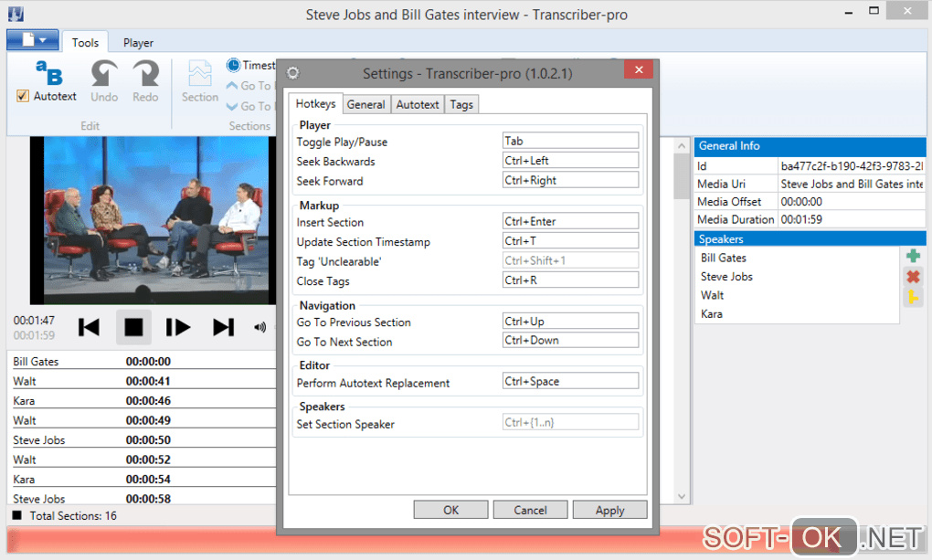Toggle the Autotext checkbox
The image size is (932, 560).
(23, 96)
